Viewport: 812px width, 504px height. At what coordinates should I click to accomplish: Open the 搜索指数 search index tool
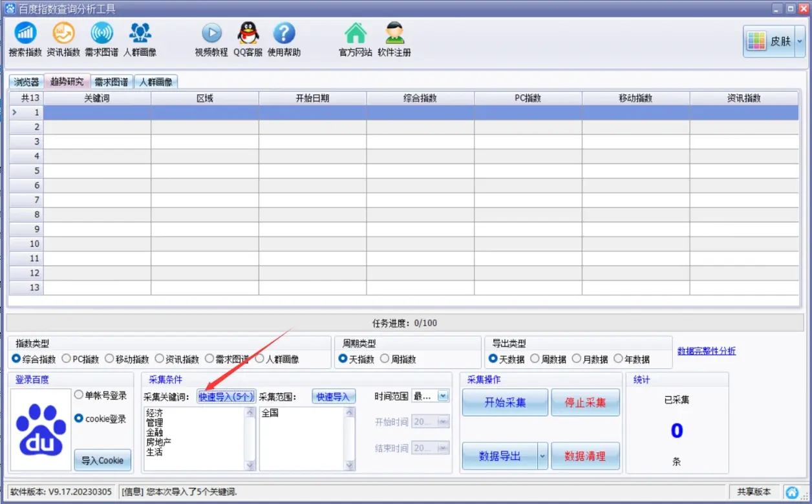[26, 40]
